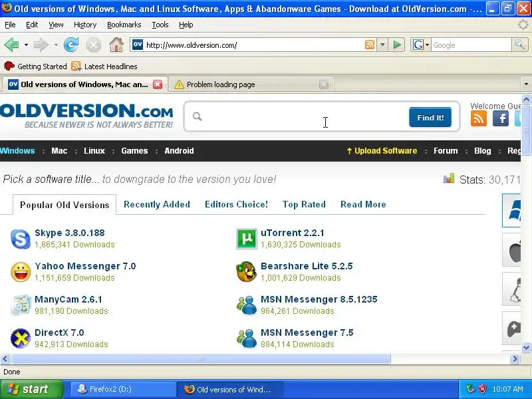The width and height of the screenshot is (532, 399).
Task: Open the Home page icon
Action: (116, 45)
